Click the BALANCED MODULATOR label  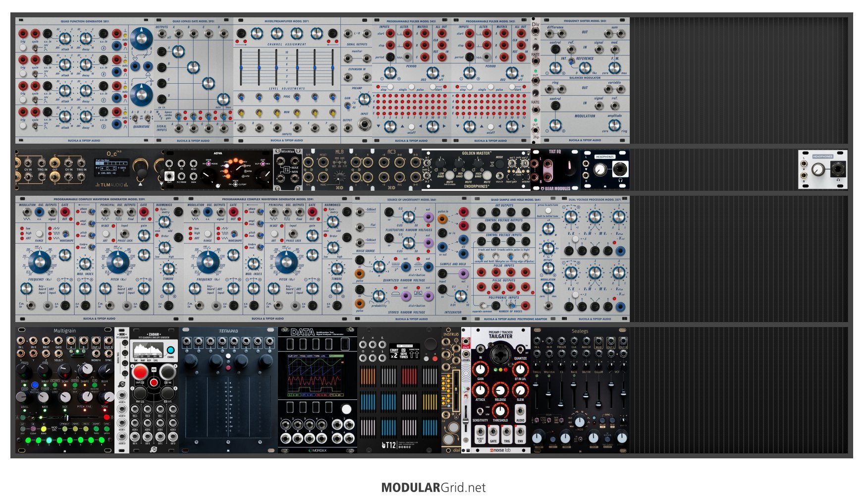tap(585, 78)
